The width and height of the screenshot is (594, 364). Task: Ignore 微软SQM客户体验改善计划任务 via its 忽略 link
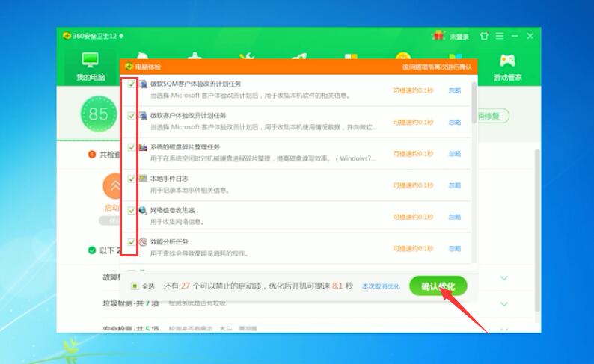point(455,90)
